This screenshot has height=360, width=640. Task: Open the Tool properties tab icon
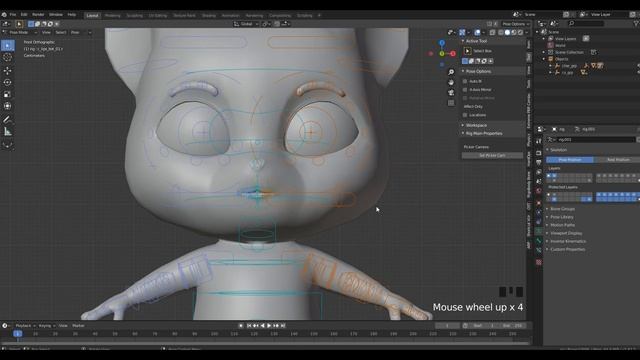coord(539,141)
